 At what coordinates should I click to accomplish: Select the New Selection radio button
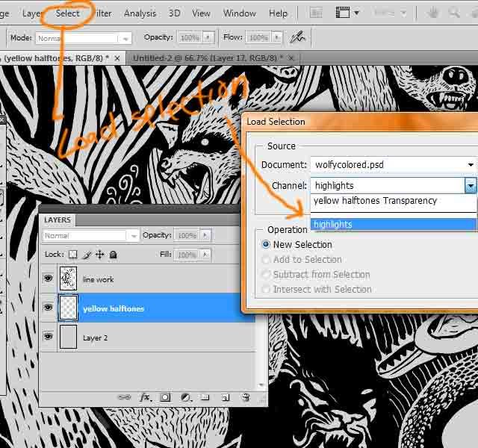pyautogui.click(x=266, y=244)
